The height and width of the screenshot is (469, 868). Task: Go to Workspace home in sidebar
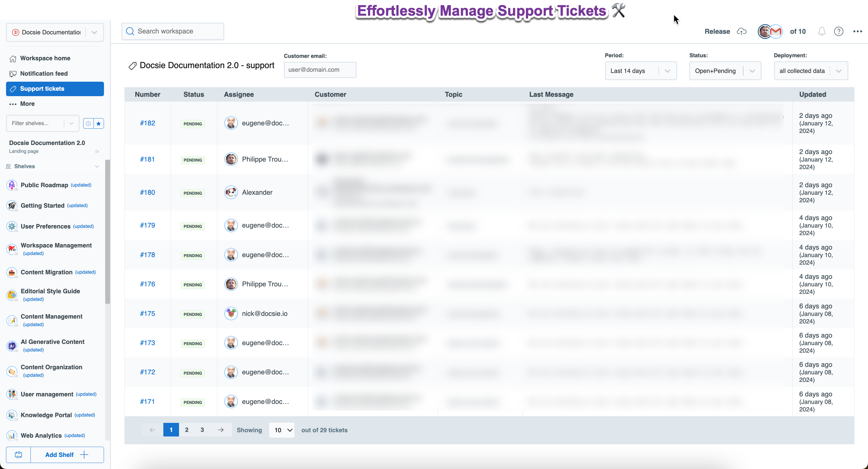(x=45, y=58)
